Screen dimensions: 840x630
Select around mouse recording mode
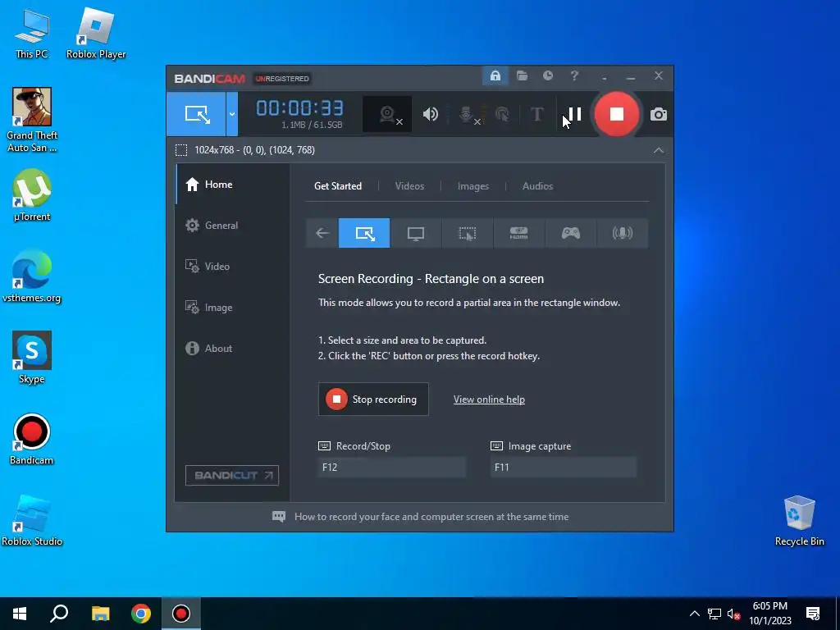point(467,233)
